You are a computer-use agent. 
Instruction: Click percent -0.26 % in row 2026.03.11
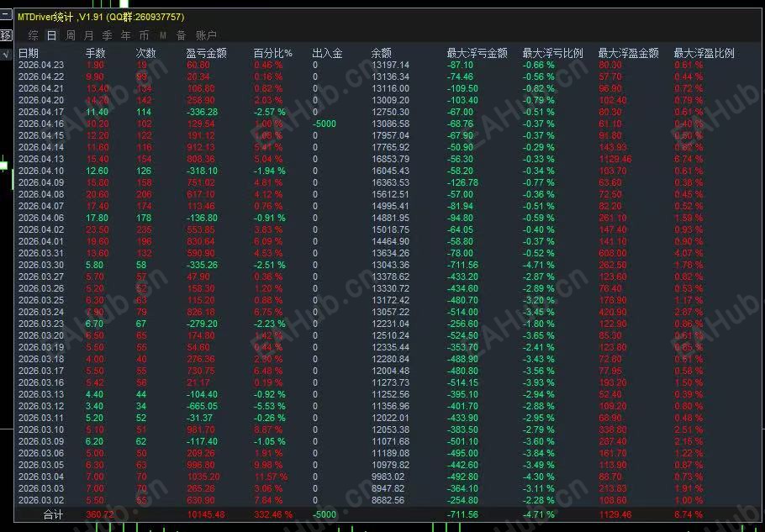pyautogui.click(x=269, y=418)
